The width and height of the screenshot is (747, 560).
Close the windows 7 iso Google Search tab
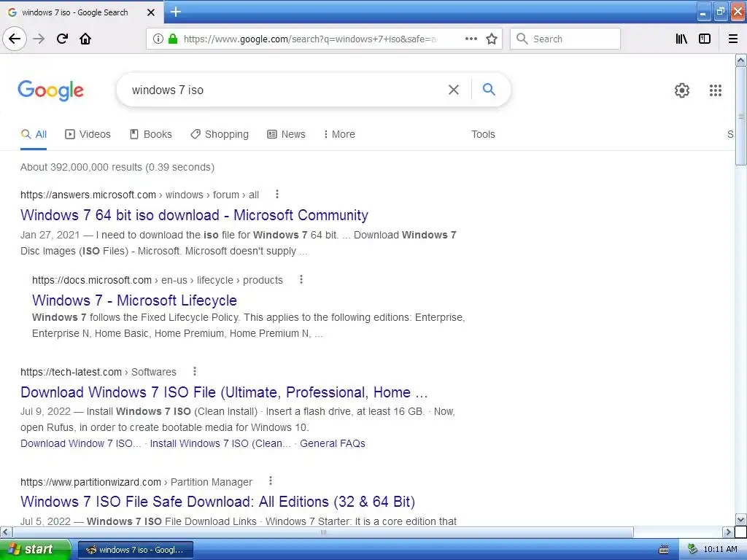click(151, 12)
